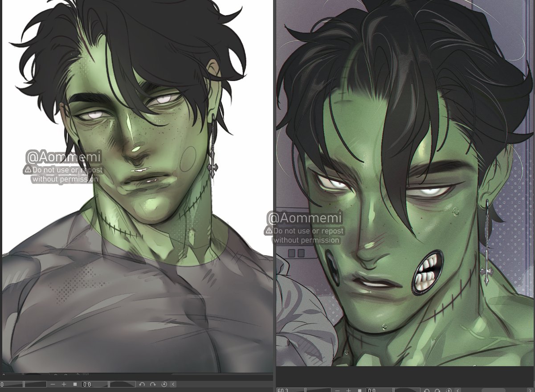Rotate the left canvas clockwise

point(153,384)
